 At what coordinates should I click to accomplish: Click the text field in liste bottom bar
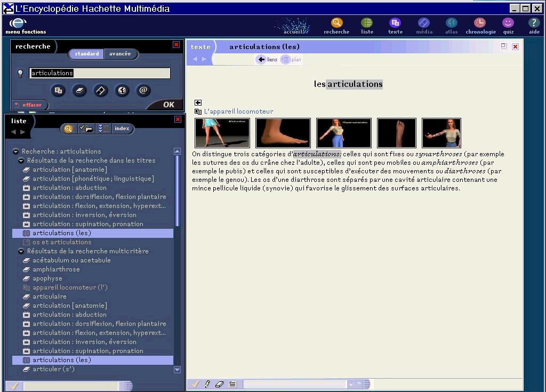click(x=71, y=386)
